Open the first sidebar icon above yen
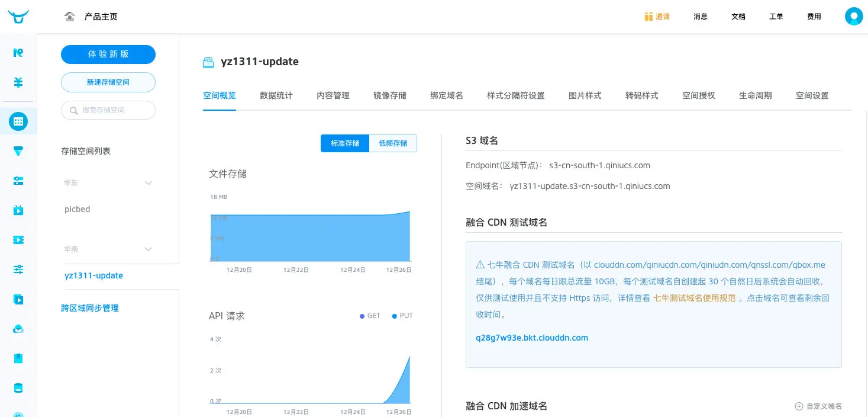Image resolution: width=868 pixels, height=417 pixels. point(18,53)
